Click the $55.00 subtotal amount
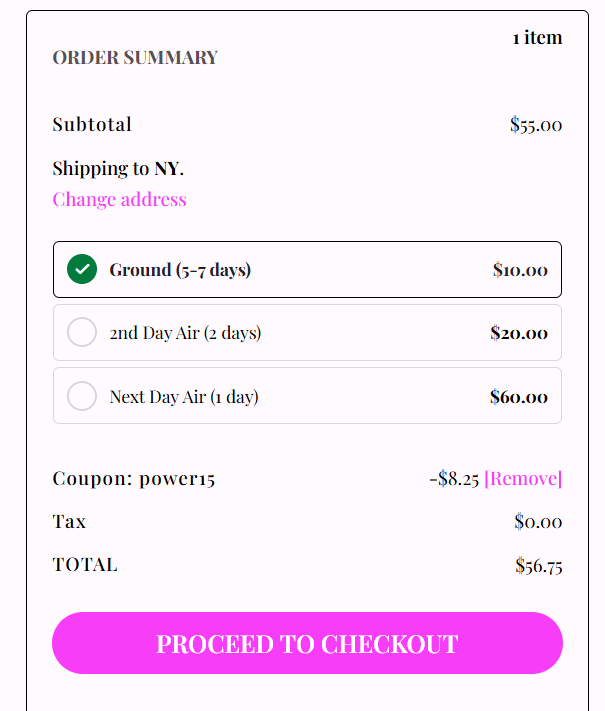The width and height of the screenshot is (605, 711). (x=536, y=125)
